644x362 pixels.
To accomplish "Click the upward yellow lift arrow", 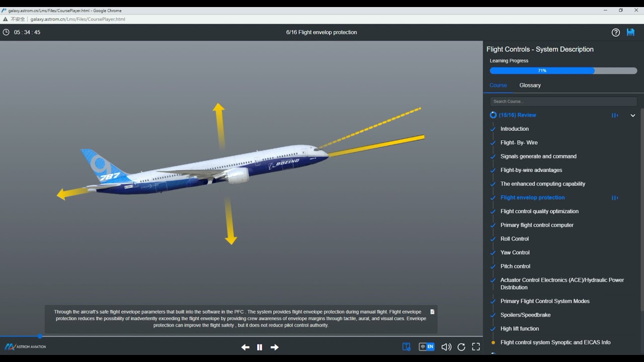I will click(x=219, y=126).
